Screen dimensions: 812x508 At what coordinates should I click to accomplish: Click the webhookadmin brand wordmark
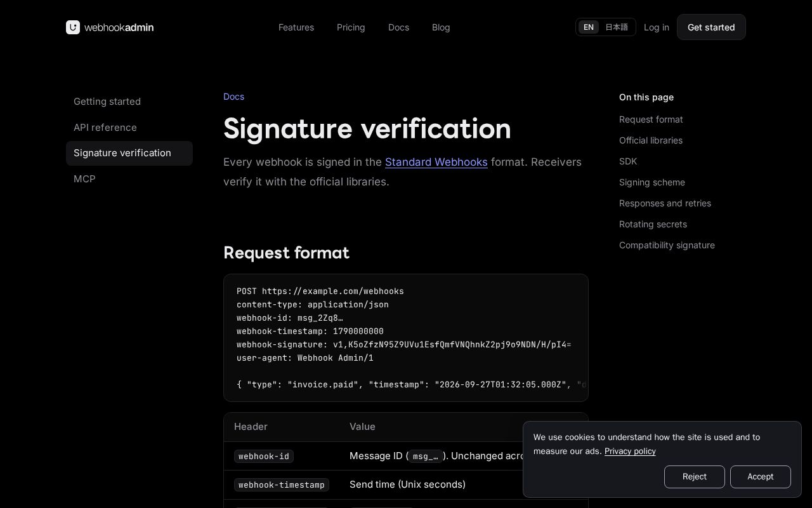point(119,27)
